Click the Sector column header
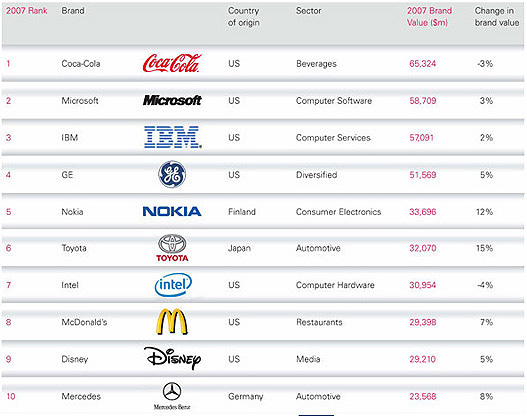Image resolution: width=527 pixels, height=416 pixels. click(309, 11)
